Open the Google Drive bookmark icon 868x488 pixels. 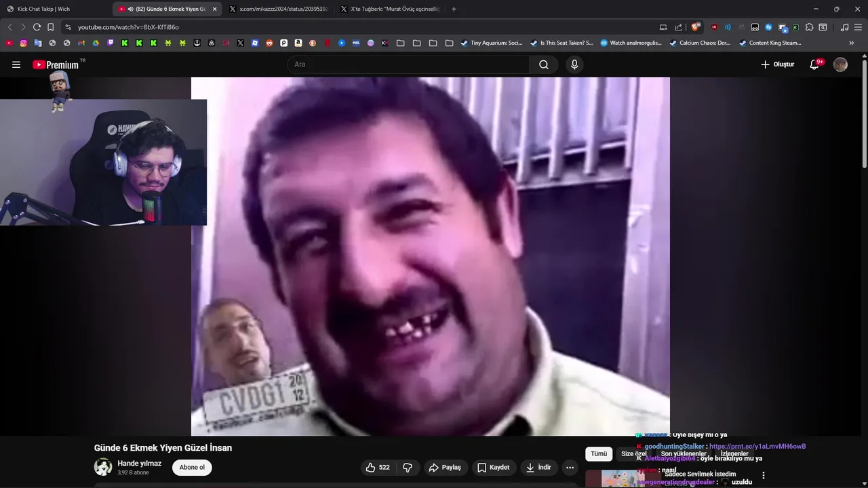coord(96,43)
